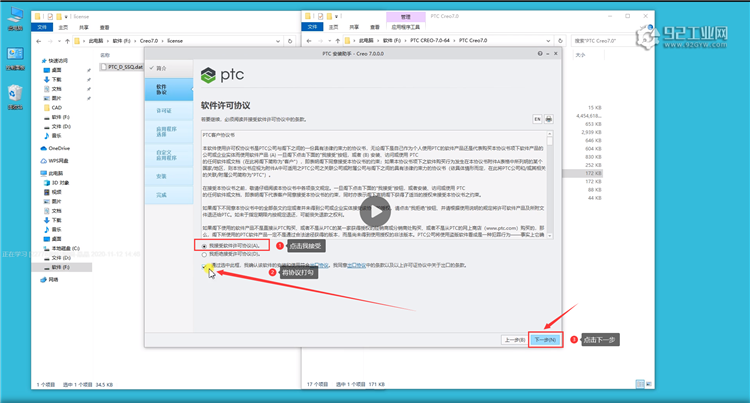
Task: Open 网络 in the navigation pane
Action: [x=49, y=280]
